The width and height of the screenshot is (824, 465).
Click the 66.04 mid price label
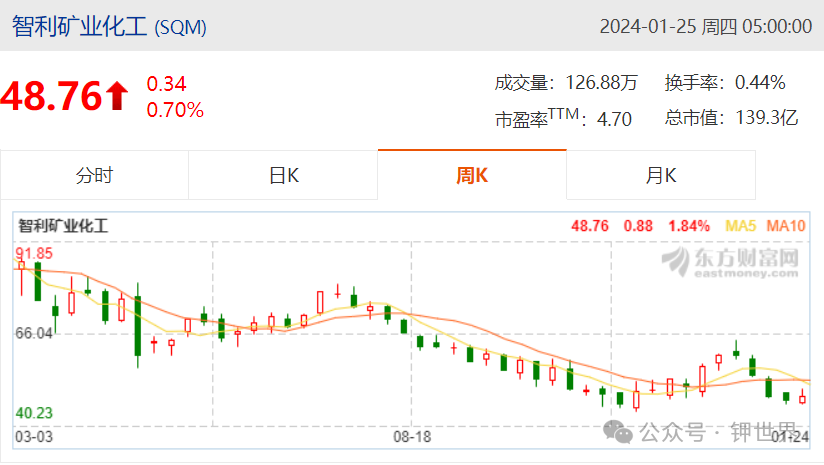point(34,333)
